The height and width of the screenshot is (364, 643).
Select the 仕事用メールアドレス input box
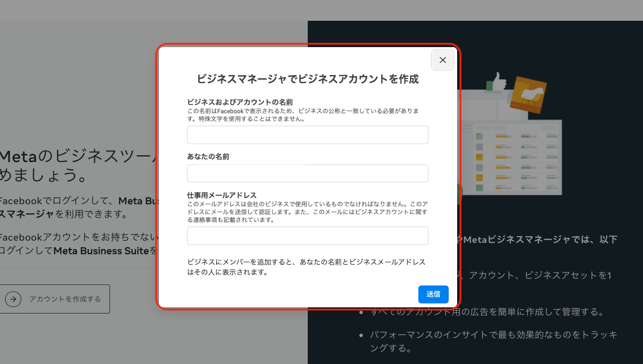click(308, 236)
